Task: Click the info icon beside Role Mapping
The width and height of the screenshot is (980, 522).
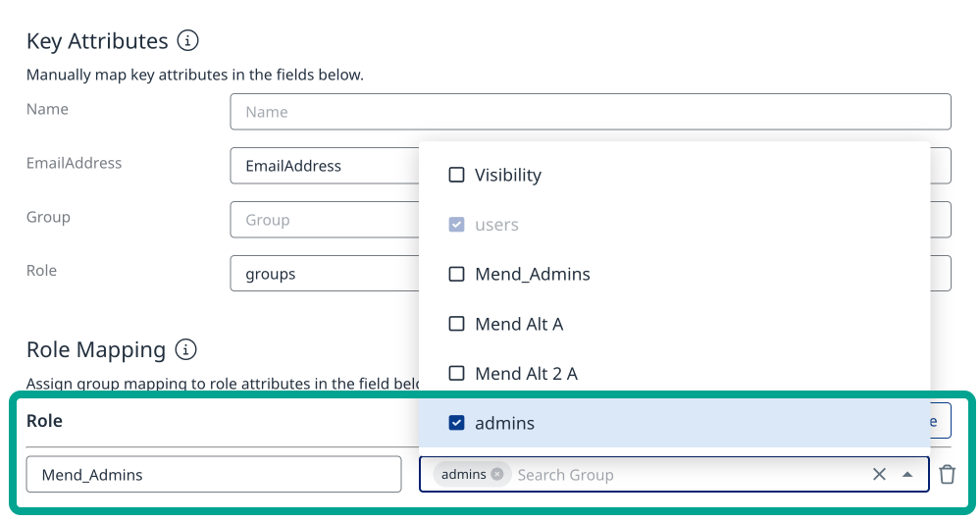Action: [184, 350]
